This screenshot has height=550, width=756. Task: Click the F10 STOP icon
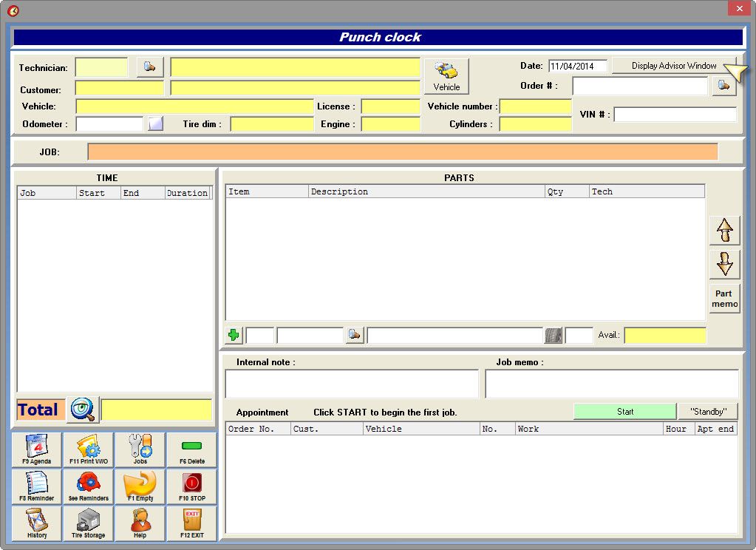point(192,486)
